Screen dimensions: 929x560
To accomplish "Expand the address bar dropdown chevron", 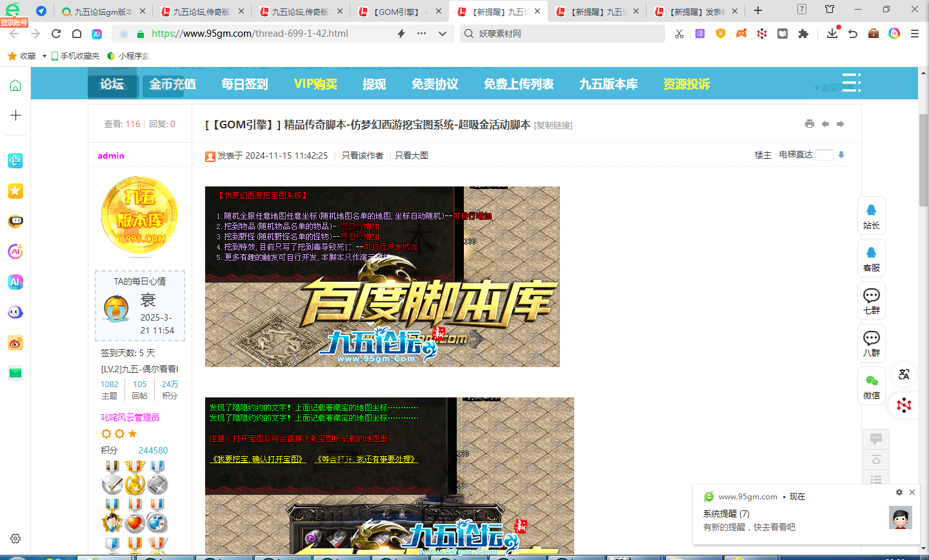I will point(443,34).
